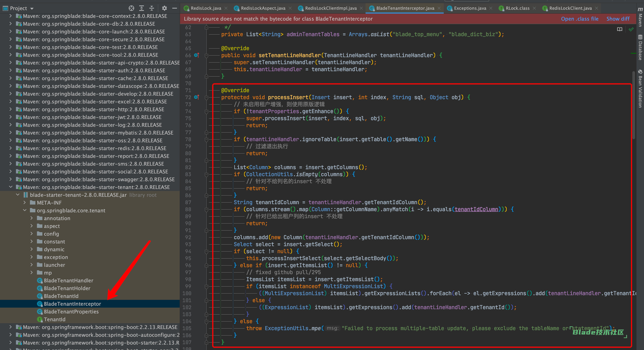Open the RedisLockClient.java tab
Screen dimensions: 644x350
tap(570, 8)
